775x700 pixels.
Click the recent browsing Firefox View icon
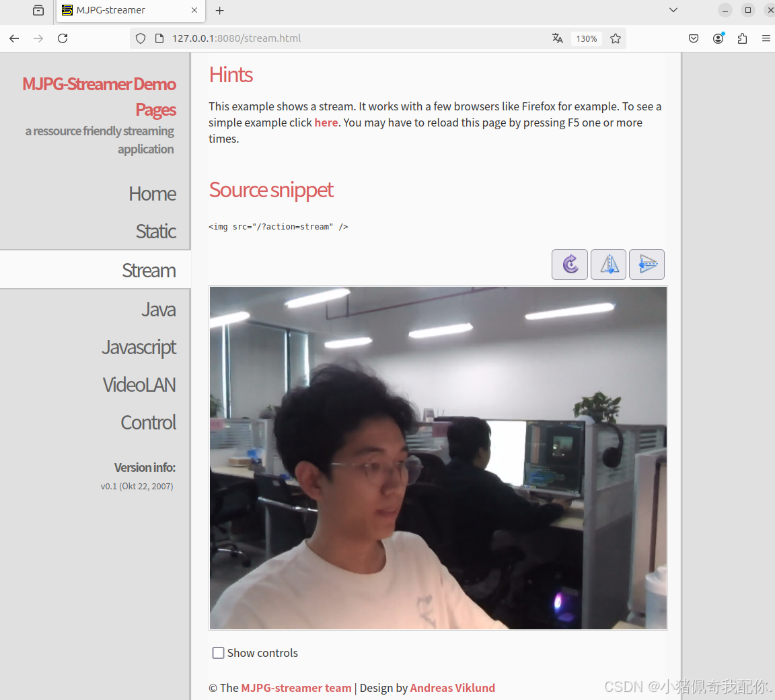(38, 10)
